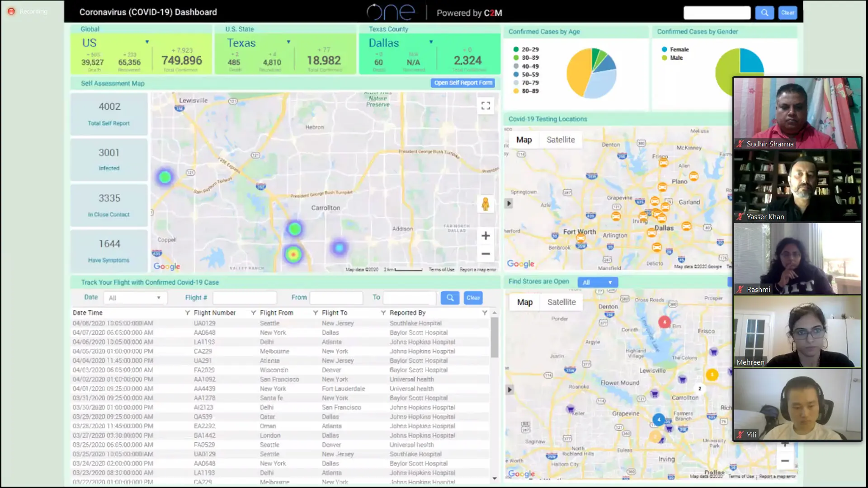
Task: Zoom out on the Self Assessment map
Action: click(486, 254)
